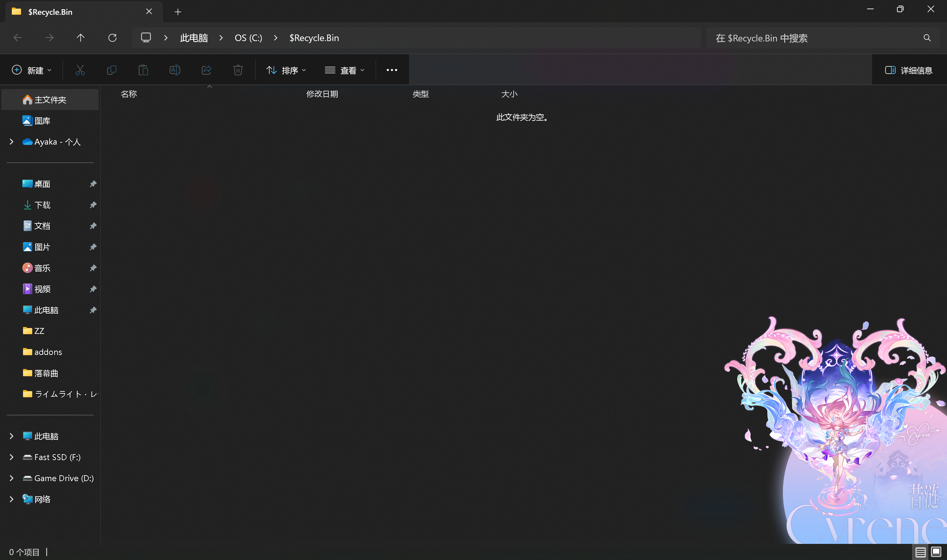Click the Rename icon in toolbar
947x560 pixels.
175,70
